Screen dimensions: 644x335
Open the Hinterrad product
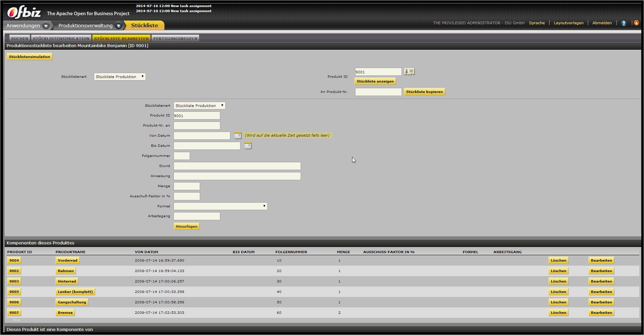pyautogui.click(x=67, y=281)
